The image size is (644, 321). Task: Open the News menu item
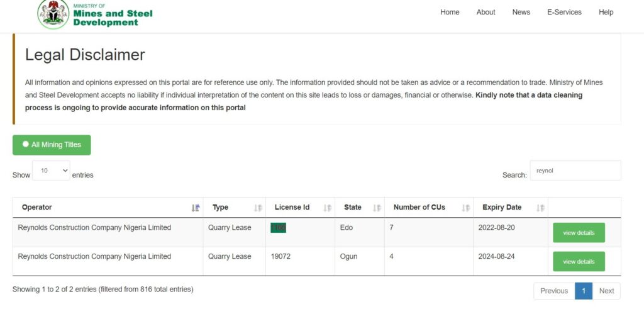[x=521, y=12]
